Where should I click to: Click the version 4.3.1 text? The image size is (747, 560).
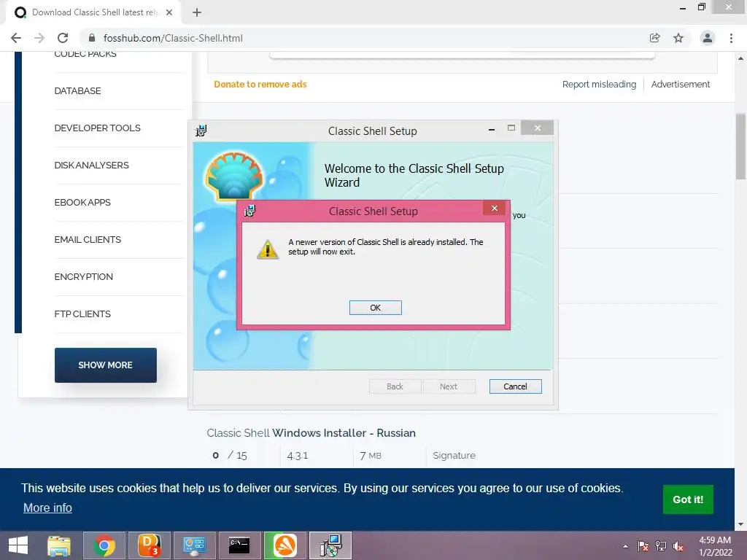[298, 456]
